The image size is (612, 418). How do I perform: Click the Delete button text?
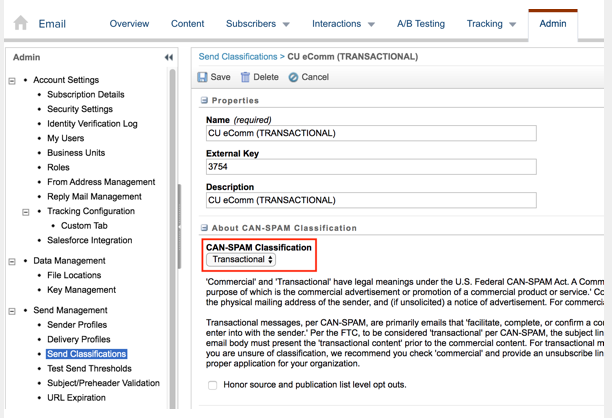[x=266, y=77]
